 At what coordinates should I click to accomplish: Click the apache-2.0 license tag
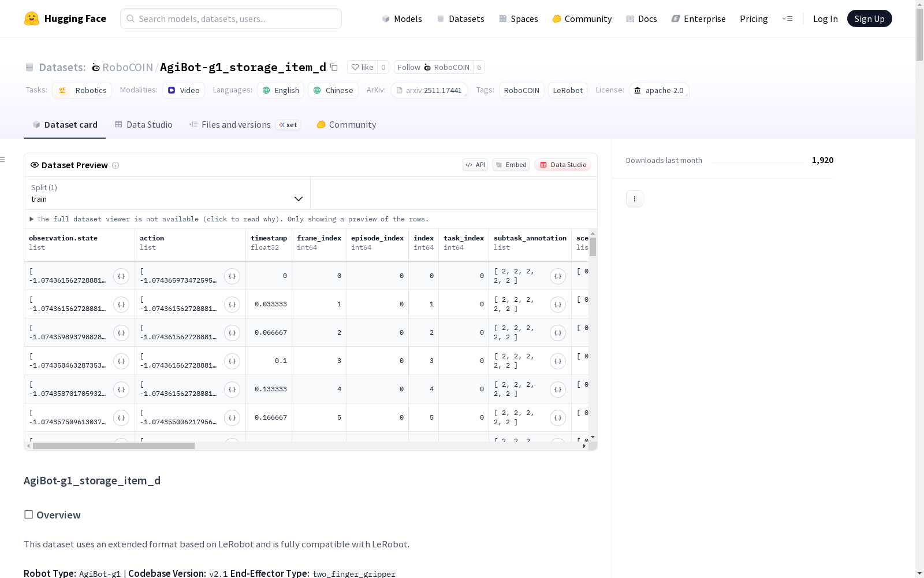click(659, 90)
